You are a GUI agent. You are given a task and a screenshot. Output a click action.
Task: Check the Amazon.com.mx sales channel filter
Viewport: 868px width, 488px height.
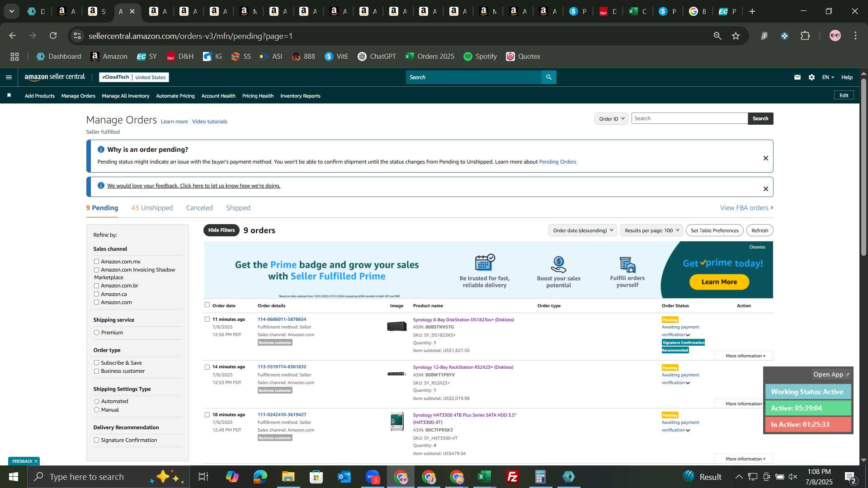[x=96, y=262]
